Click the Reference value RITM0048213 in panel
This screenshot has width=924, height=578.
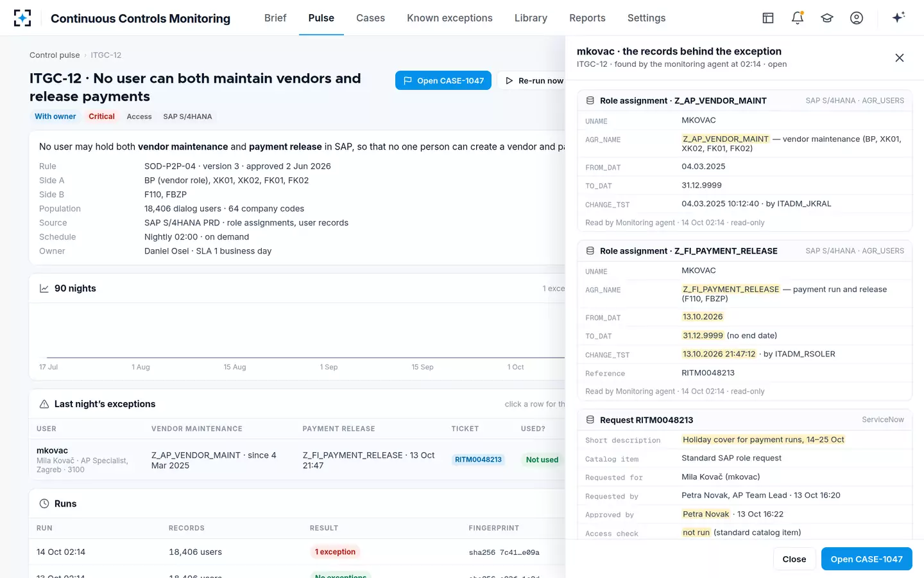[708, 373]
